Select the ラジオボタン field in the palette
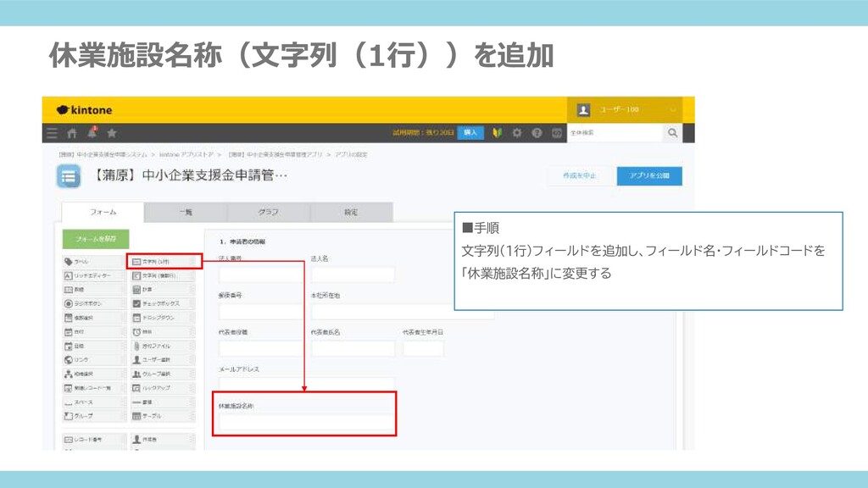Screen dimensions: 868x488 tap(95, 303)
